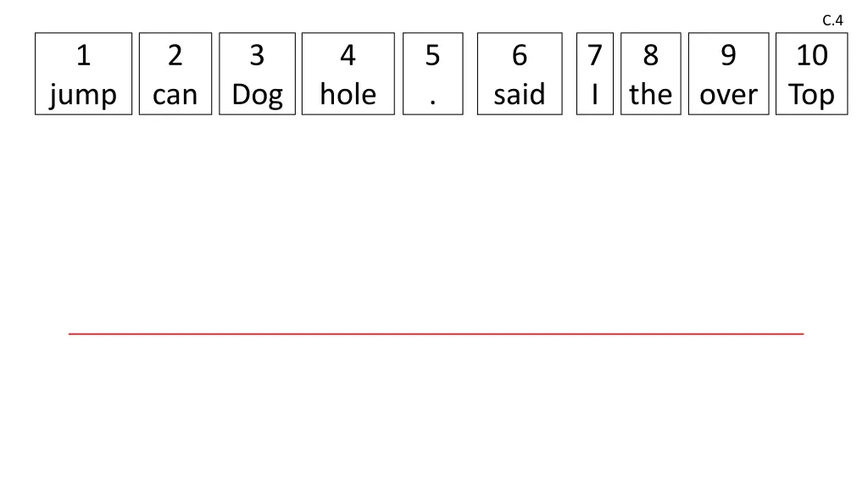This screenshot has width=868, height=488.
Task: Click number 9 above 'over'
Action: 728,56
